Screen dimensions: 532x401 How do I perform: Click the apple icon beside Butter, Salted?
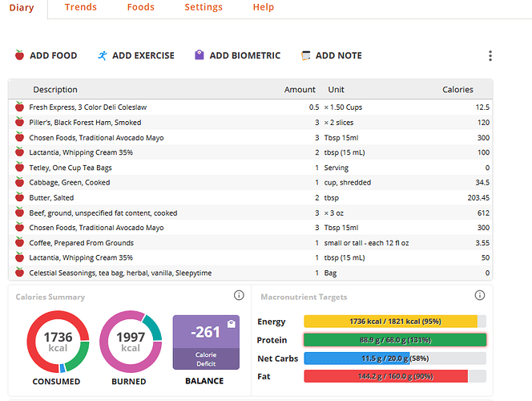pyautogui.click(x=20, y=197)
